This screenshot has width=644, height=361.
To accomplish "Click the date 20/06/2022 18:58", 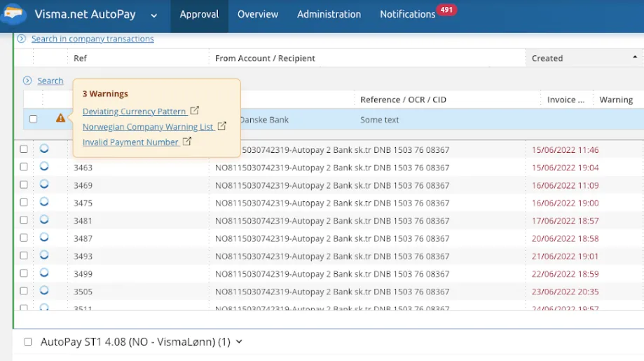I will [565, 238].
